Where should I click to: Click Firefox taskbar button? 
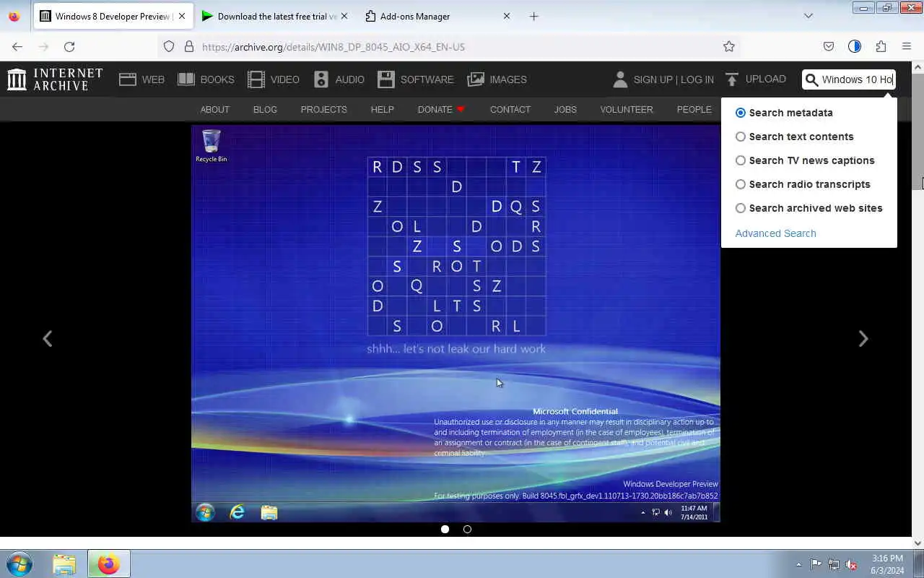tap(108, 564)
